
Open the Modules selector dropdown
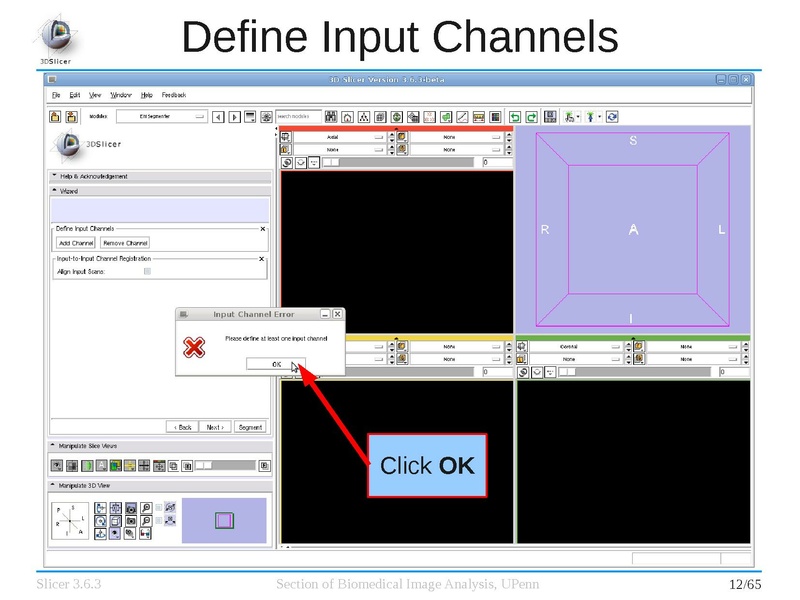click(159, 117)
